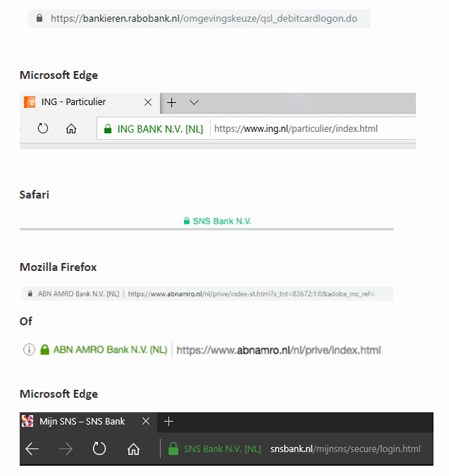The image size is (449, 476).
Task: Click the grey padlock in the Firefox ABN AMRO bar
Action: [30, 293]
